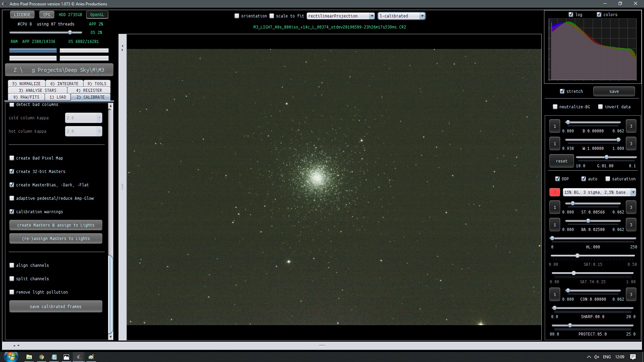The width and height of the screenshot is (644, 362).
Task: Click the Windows Start orb
Action: (x=11, y=357)
